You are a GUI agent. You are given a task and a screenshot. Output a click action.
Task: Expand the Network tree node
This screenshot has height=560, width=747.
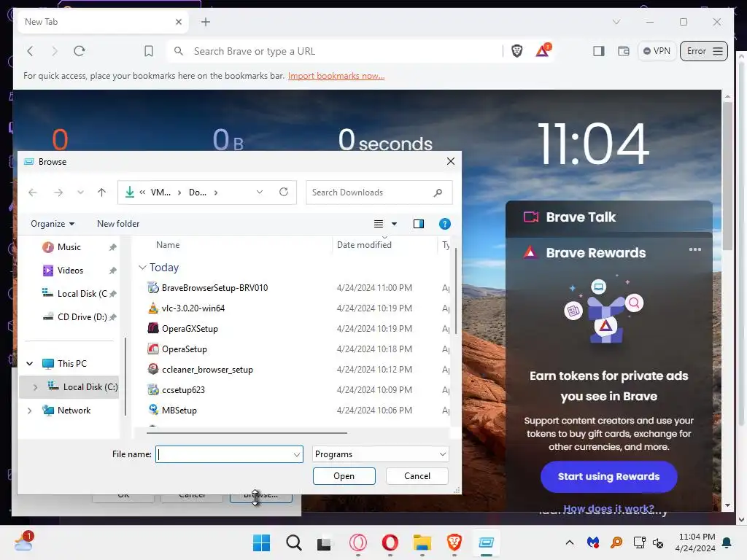tap(29, 411)
